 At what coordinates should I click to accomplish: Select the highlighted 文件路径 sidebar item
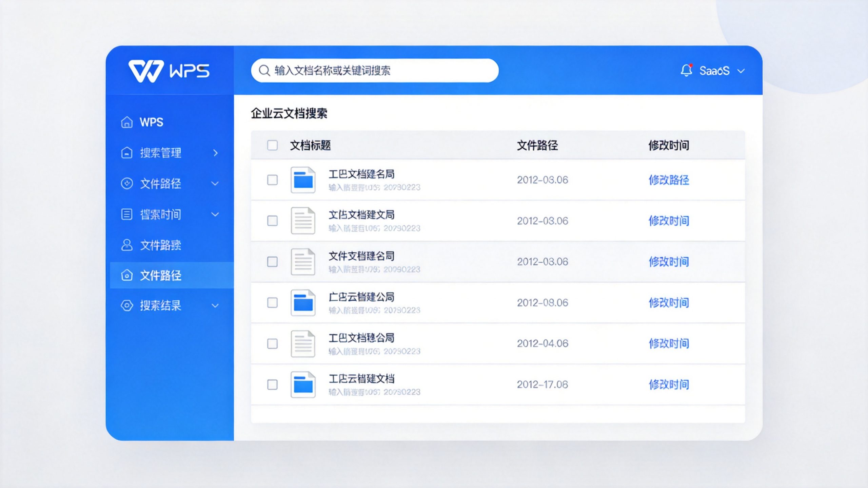click(172, 275)
